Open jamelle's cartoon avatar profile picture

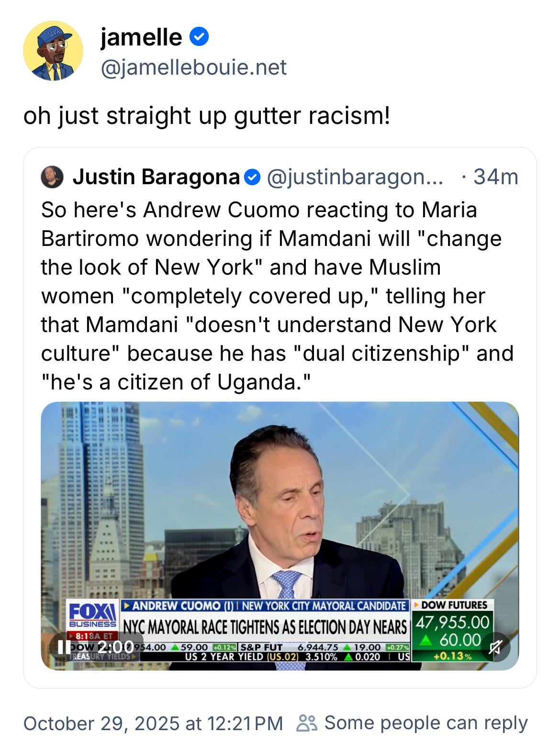tap(53, 50)
